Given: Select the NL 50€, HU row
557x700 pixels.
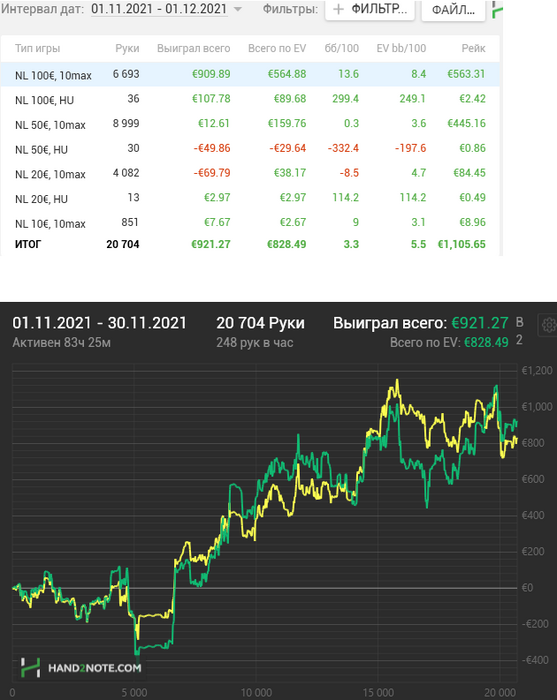Looking at the screenshot, I should coord(250,149).
